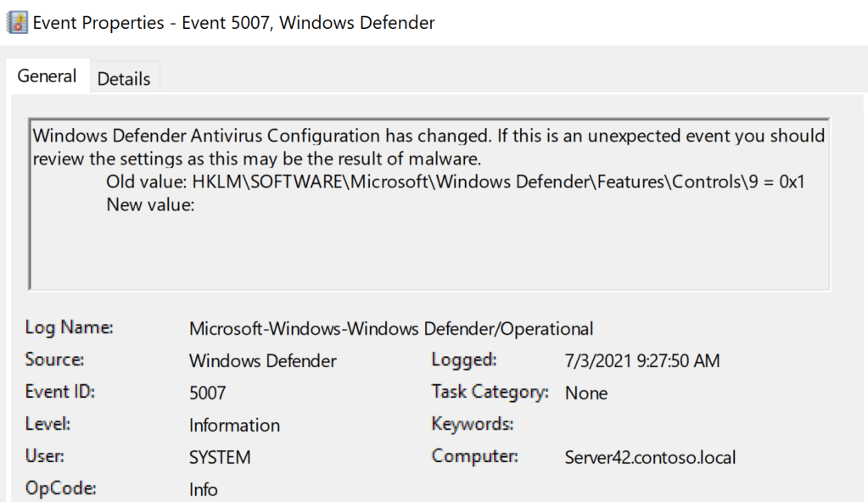This screenshot has height=502, width=868.
Task: Click the OpCode value 'Info'
Action: 204,490
